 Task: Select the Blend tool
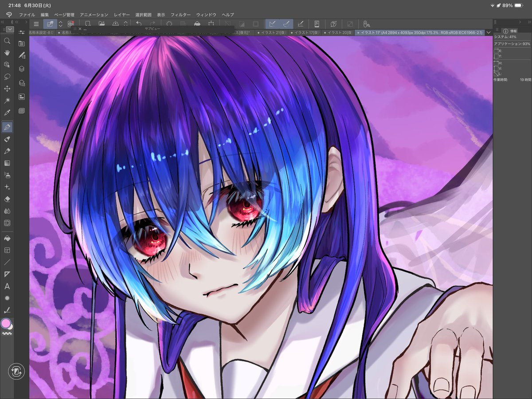pyautogui.click(x=7, y=211)
